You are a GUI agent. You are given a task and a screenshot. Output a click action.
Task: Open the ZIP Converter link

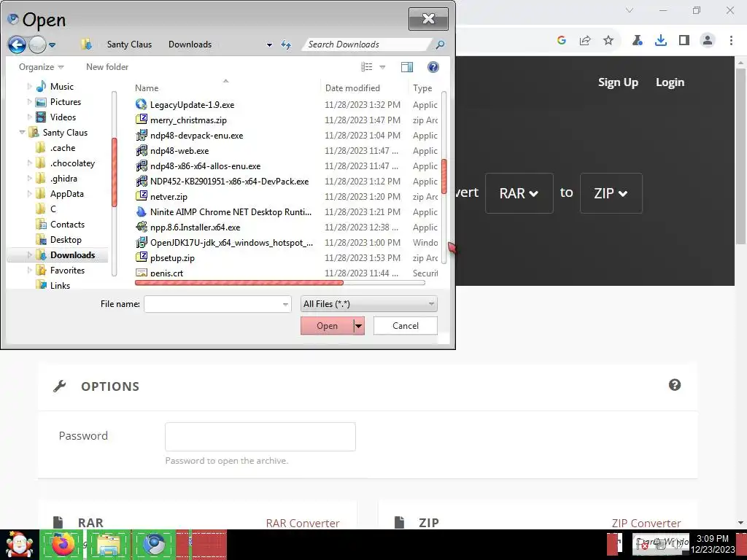point(646,523)
